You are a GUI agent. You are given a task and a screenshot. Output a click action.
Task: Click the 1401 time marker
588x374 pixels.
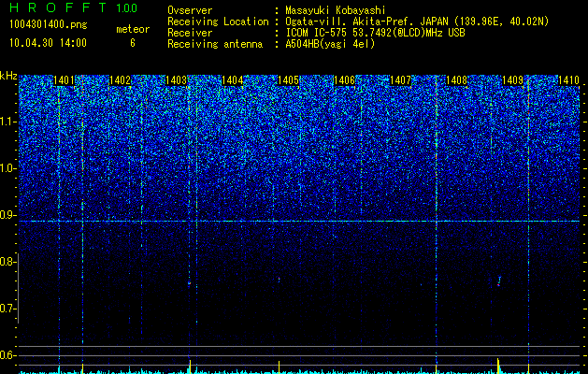[64, 80]
